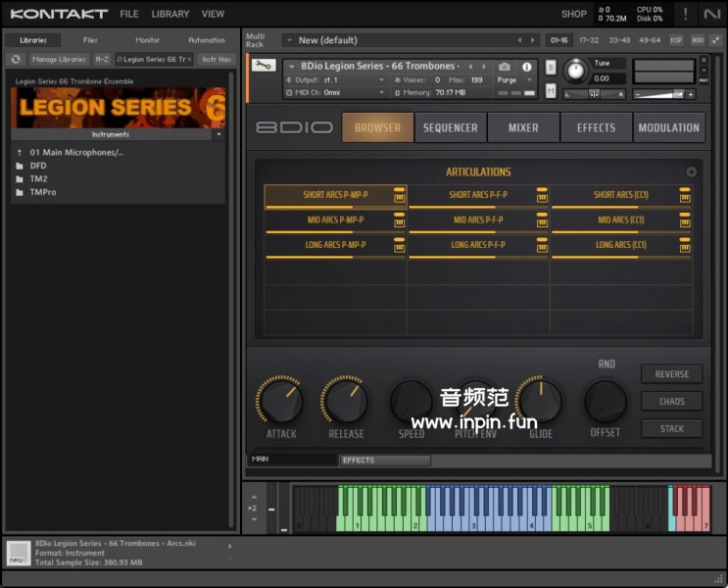Toggle the REVERSE button
Screen dimensions: 728x588
[x=671, y=374]
